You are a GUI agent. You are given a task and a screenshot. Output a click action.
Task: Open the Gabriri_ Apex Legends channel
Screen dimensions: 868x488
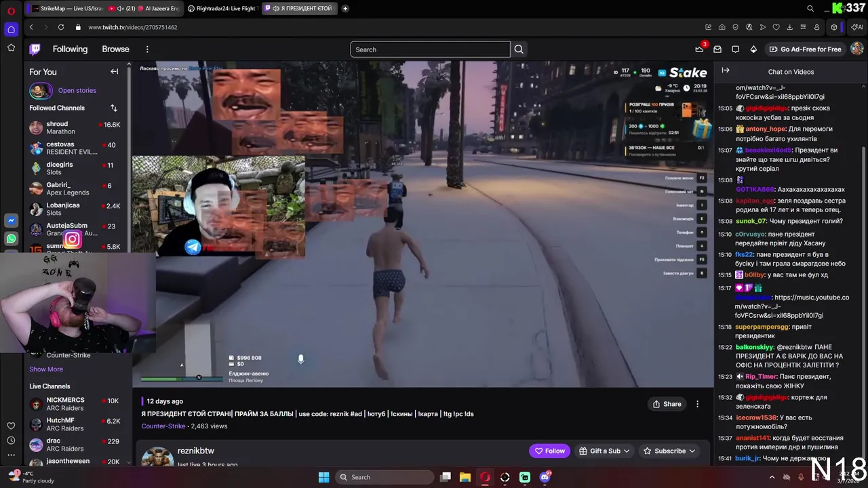pyautogui.click(x=75, y=188)
